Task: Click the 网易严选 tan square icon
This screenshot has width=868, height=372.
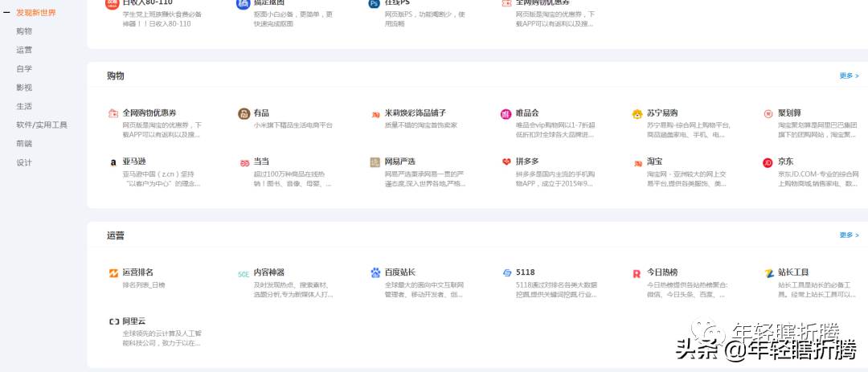Action: (x=375, y=162)
